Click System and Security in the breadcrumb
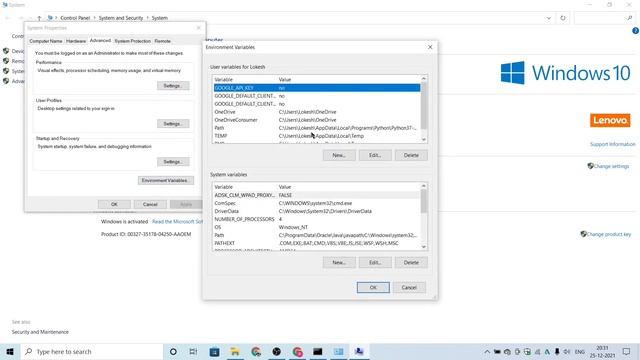The width and height of the screenshot is (640, 360). point(121,18)
